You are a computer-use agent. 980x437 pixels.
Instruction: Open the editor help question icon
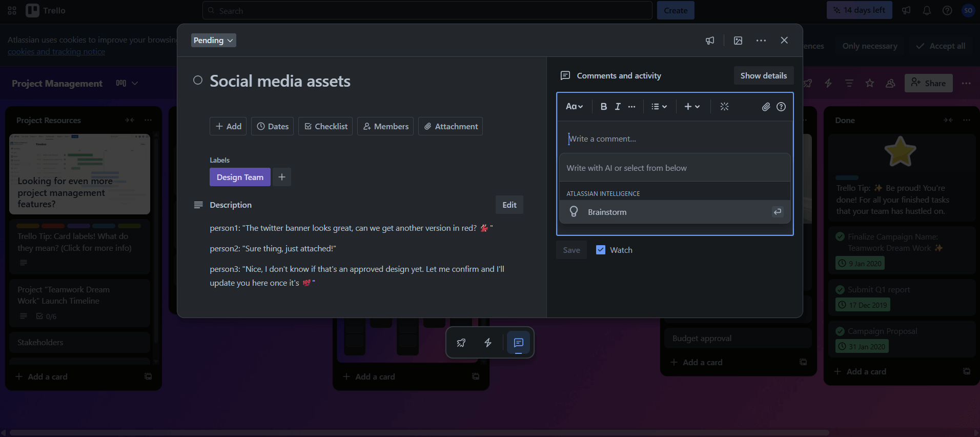(x=781, y=107)
